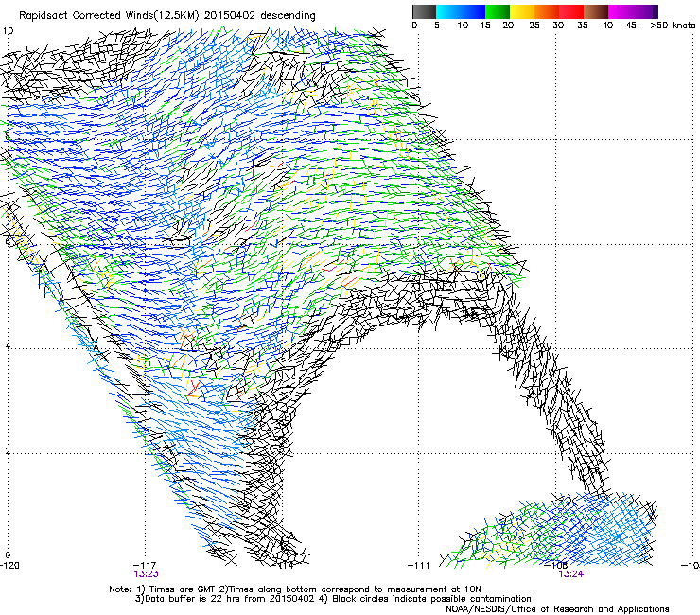Click the chart title 'Rapidscat Corrected Winds'
Image resolution: width=700 pixels, height=615 pixels.
click(x=86, y=16)
